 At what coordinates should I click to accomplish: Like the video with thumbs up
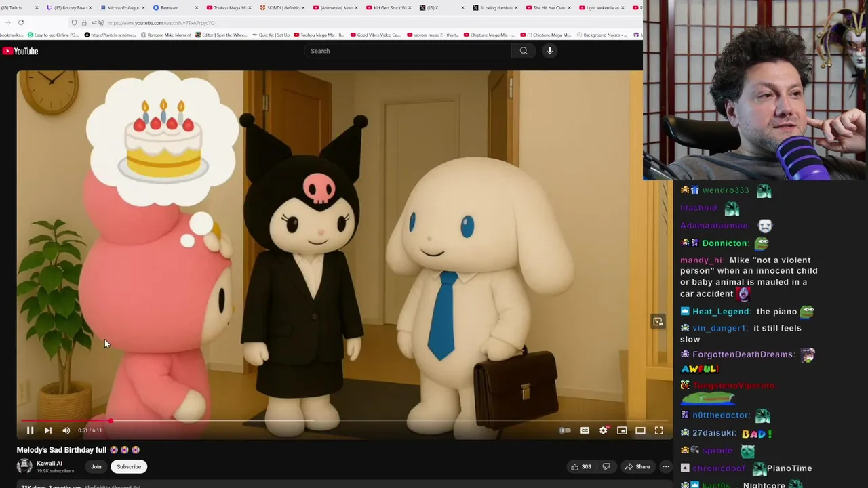tap(580, 466)
